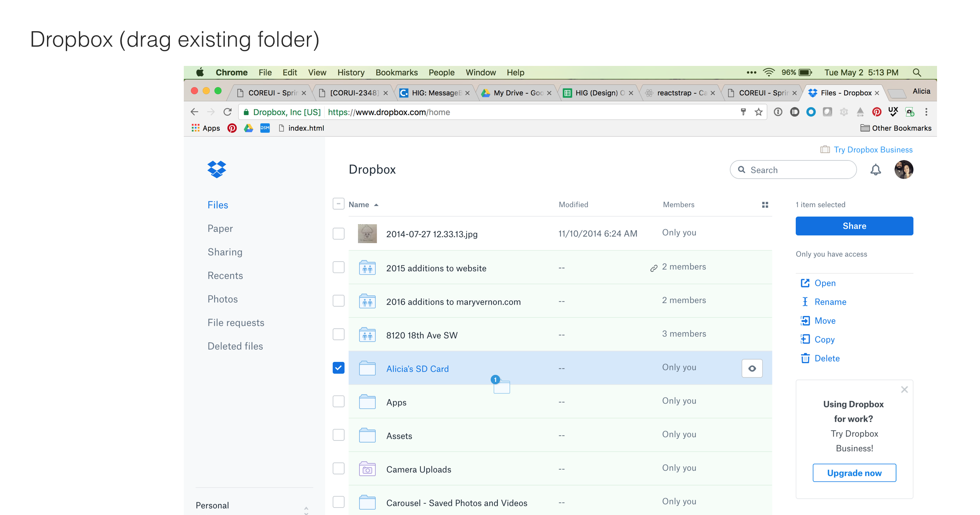Click the Rename action icon
980x515 pixels.
click(x=805, y=302)
